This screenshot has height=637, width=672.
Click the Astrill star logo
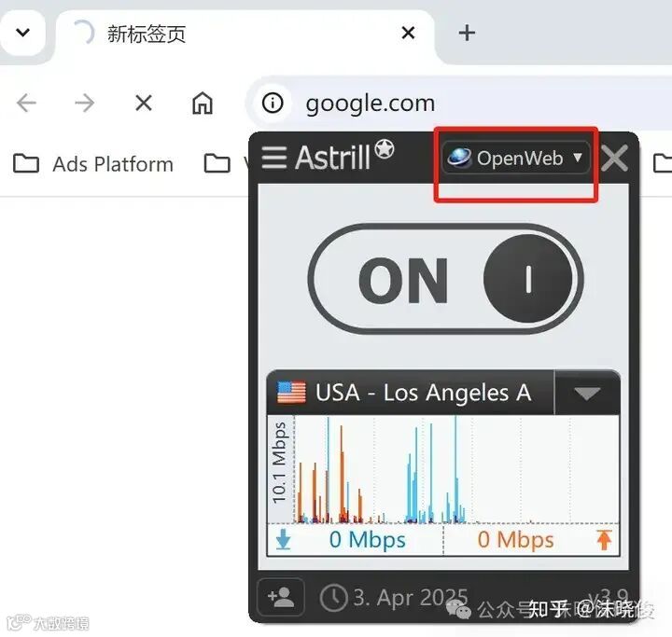tap(384, 149)
